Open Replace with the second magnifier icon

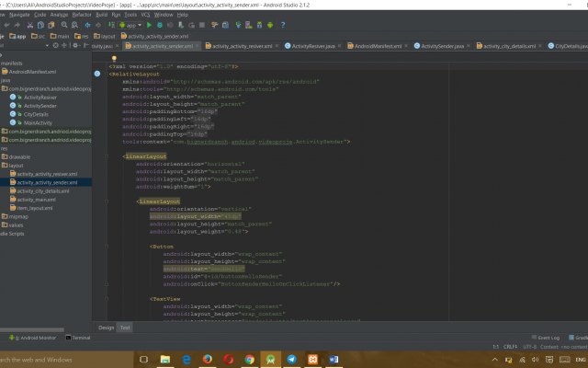(x=74, y=25)
